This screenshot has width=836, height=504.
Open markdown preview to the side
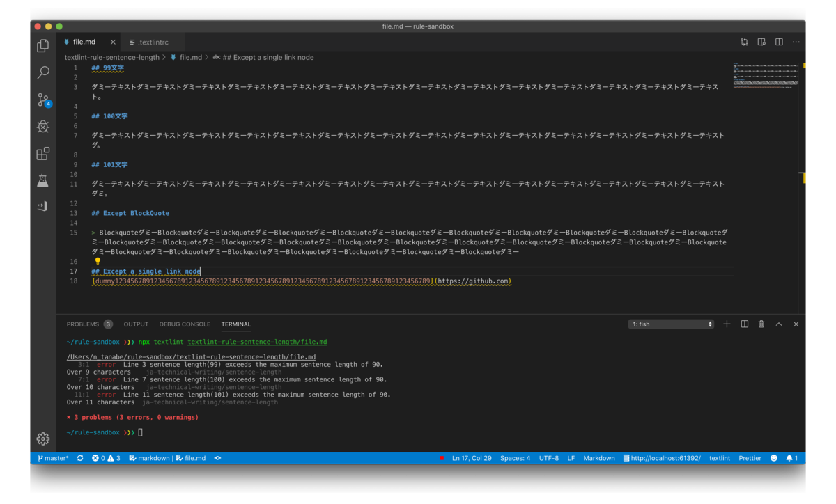[761, 42]
